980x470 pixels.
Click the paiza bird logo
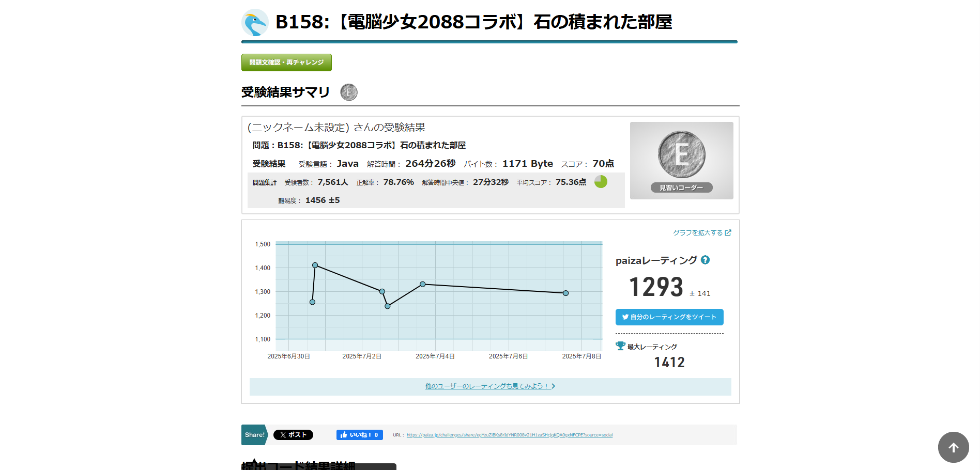tap(255, 23)
